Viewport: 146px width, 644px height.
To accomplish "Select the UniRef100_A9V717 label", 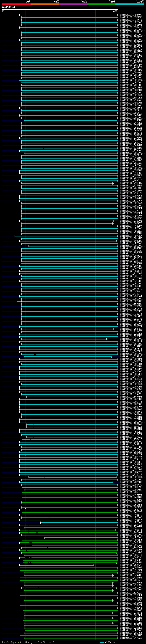I will point(131,236).
